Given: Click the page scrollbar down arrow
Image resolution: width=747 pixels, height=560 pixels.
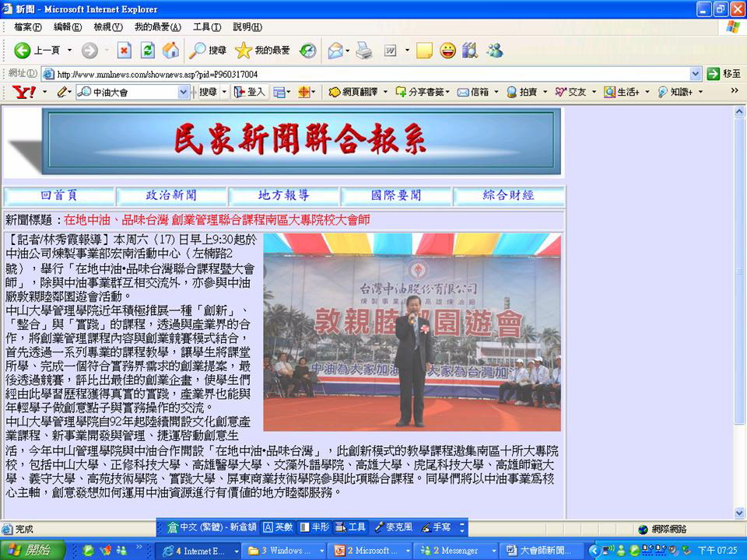Looking at the screenshot, I should point(739,513).
